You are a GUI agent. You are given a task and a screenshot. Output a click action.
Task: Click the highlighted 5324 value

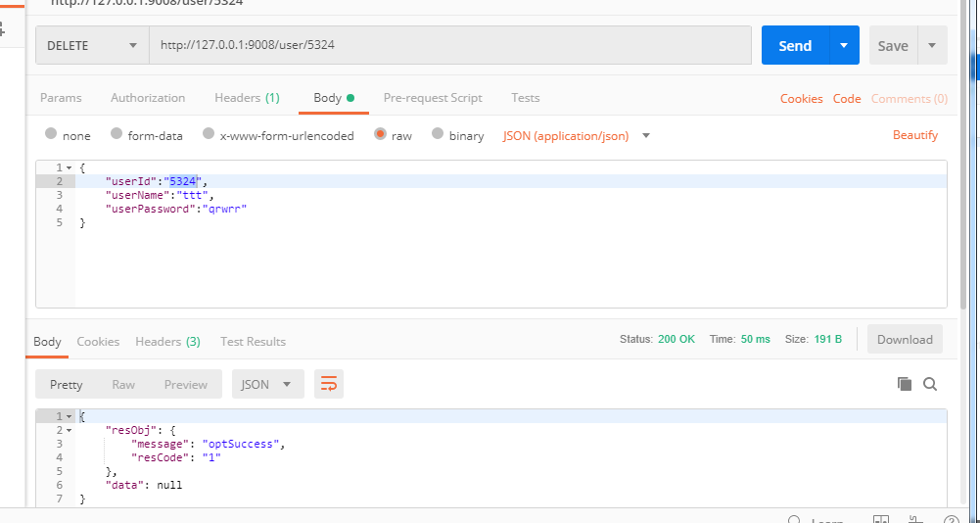coord(184,181)
